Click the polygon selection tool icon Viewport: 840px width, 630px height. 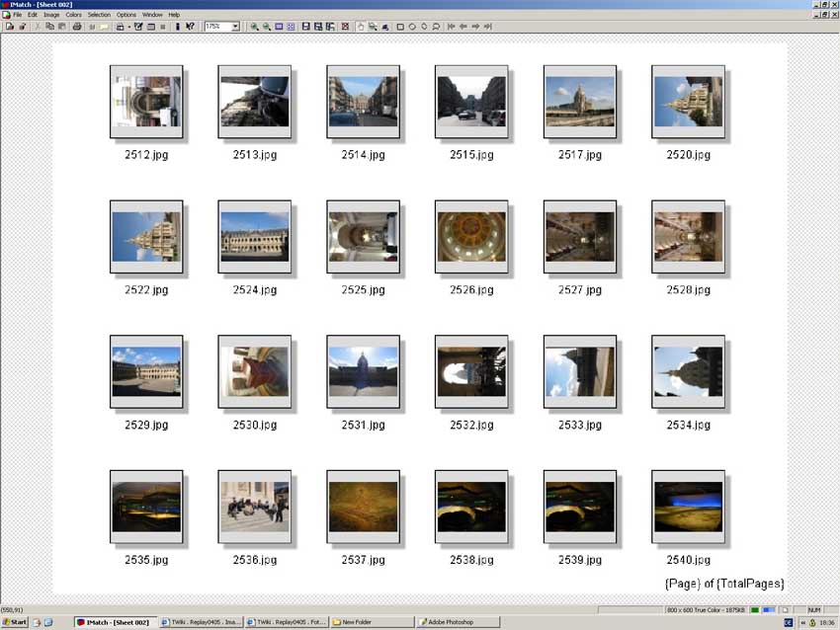pyautogui.click(x=424, y=27)
